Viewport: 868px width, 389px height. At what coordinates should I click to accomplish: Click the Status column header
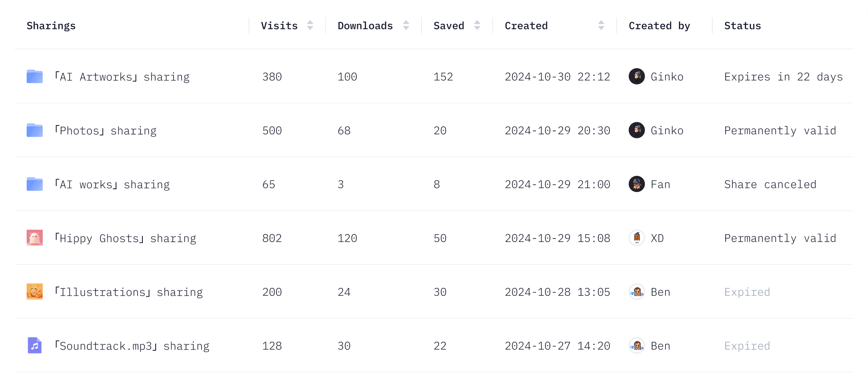point(743,26)
